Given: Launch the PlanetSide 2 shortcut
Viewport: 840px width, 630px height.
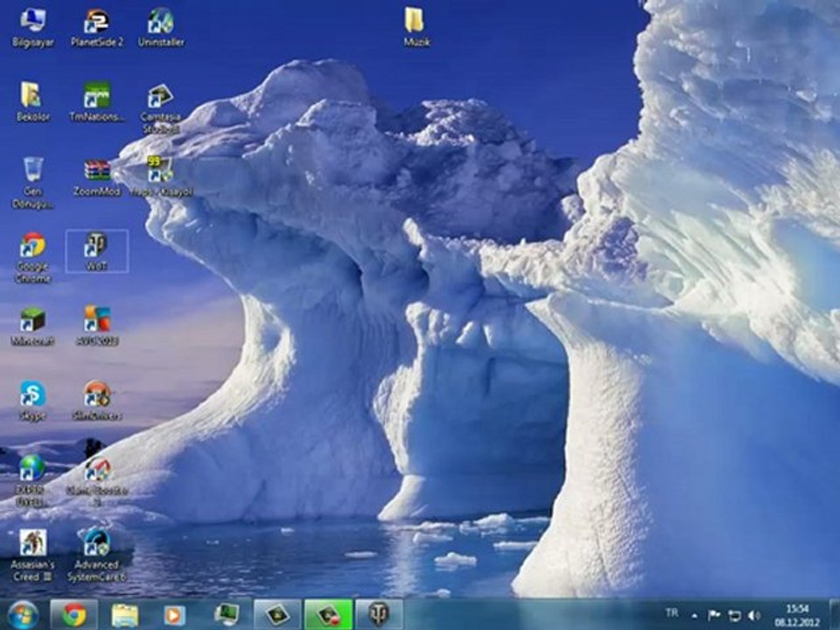Looking at the screenshot, I should click(x=97, y=28).
